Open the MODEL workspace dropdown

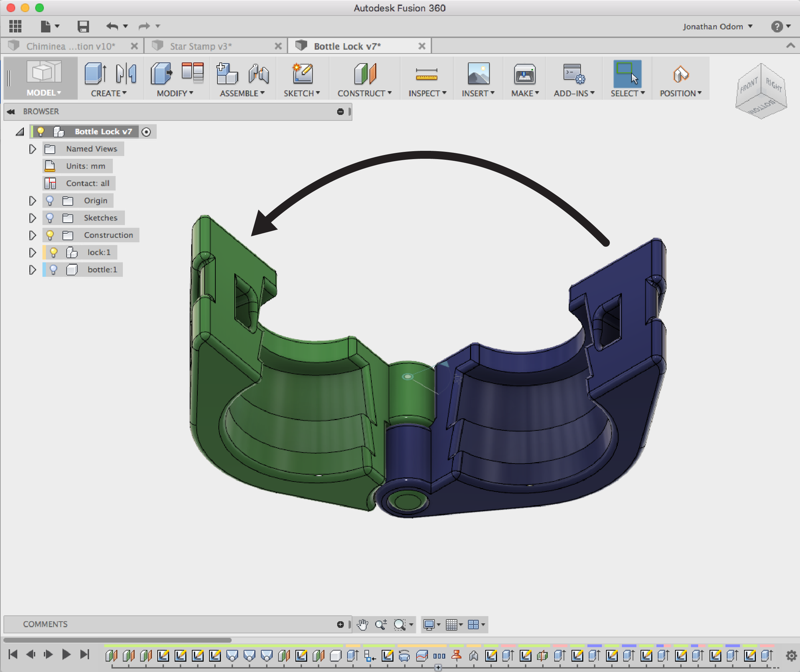43,92
